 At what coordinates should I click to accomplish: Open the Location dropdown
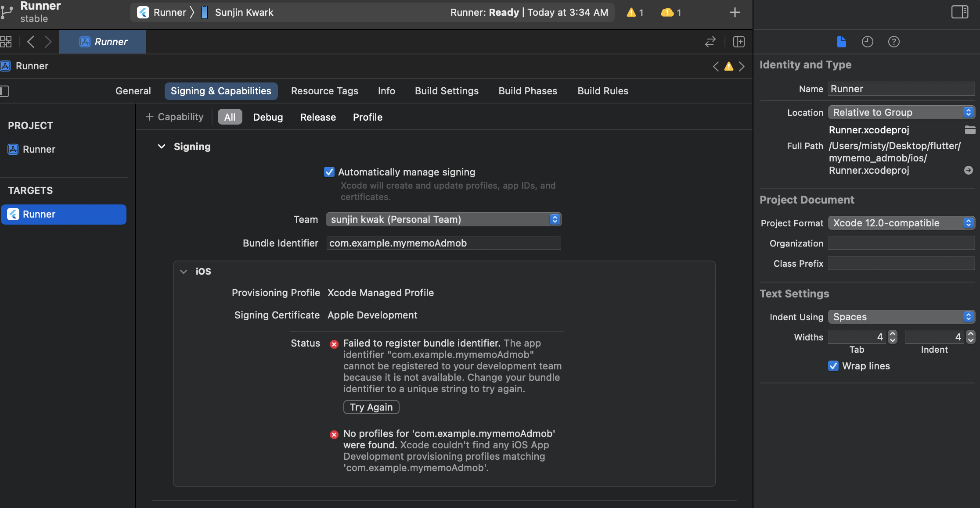pos(901,112)
